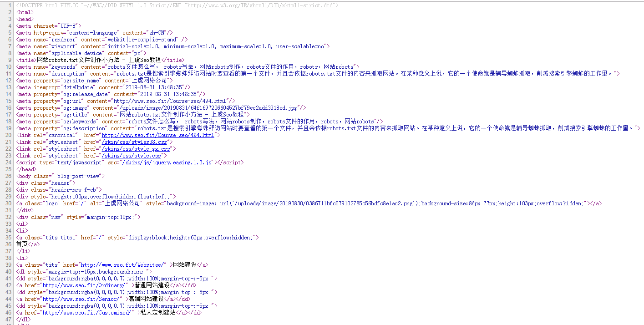Click the 私人定制建站 anchor line
Screen dimensions: 644x325
[109, 313]
